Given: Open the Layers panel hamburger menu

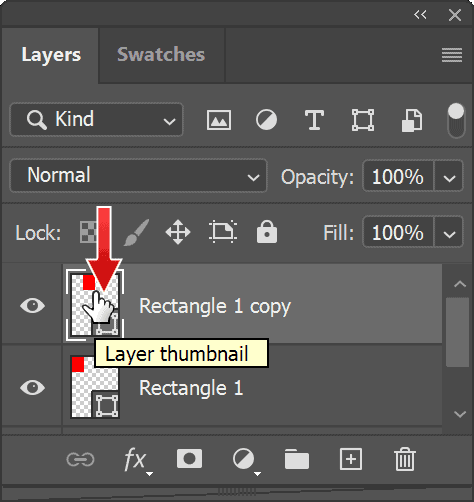Looking at the screenshot, I should (x=452, y=55).
